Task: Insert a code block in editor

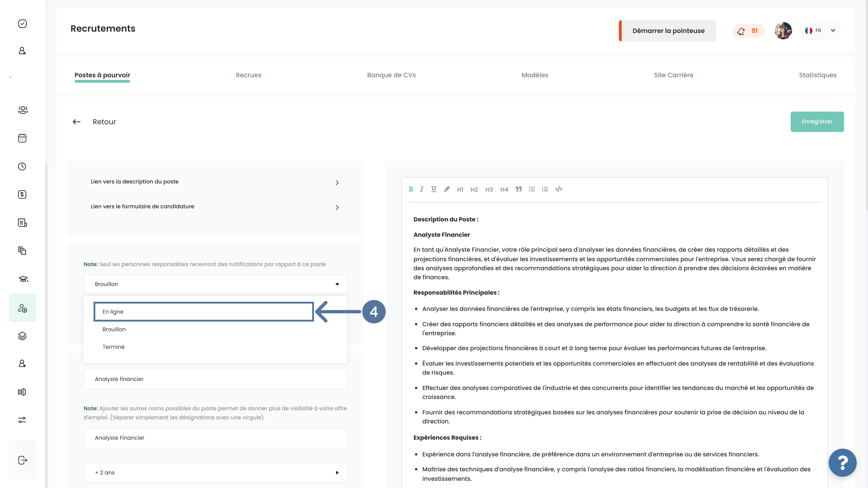Action: 559,189
